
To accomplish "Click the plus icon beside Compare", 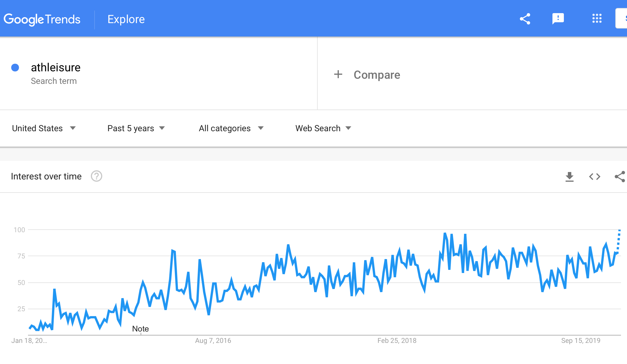I will [338, 74].
